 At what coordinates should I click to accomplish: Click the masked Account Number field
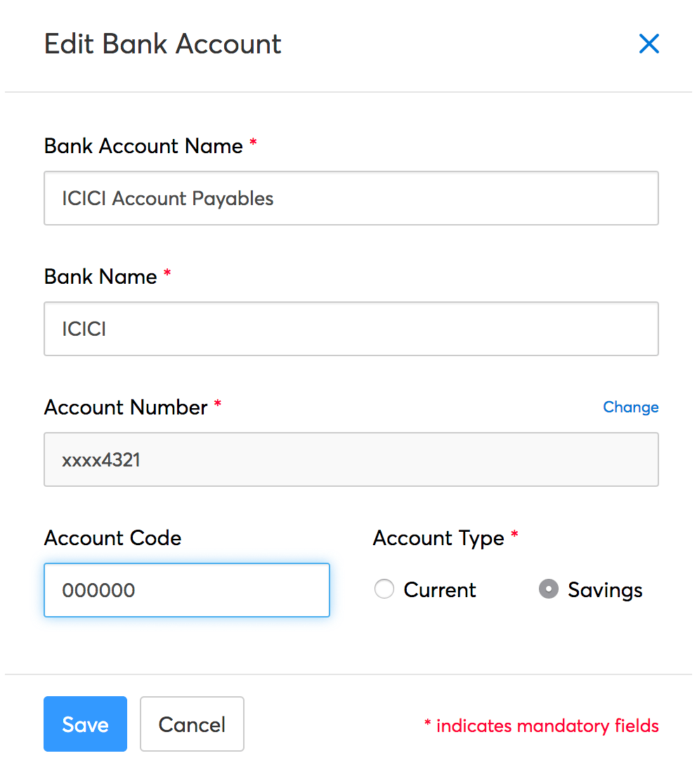(351, 459)
